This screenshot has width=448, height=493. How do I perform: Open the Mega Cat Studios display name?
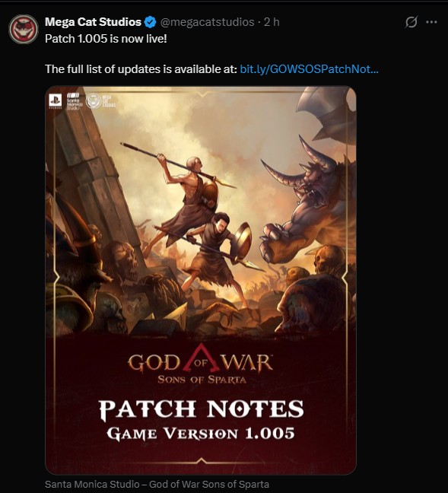click(93, 22)
